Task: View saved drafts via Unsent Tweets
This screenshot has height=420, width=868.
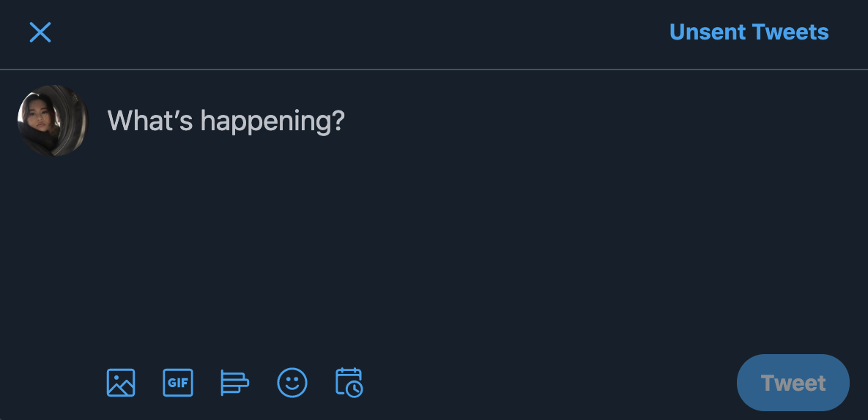Action: click(x=749, y=32)
